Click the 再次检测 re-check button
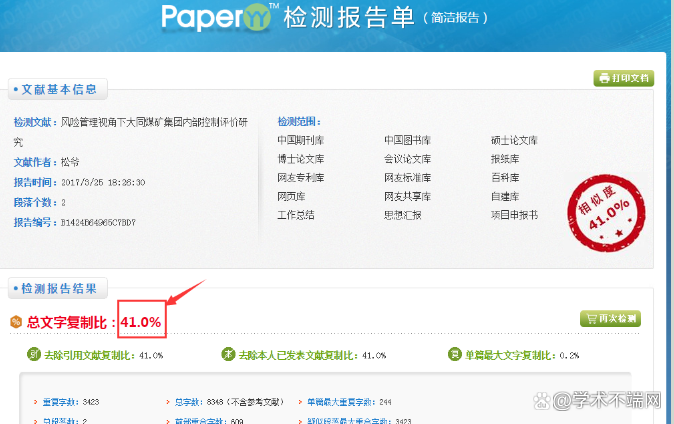 pos(610,319)
